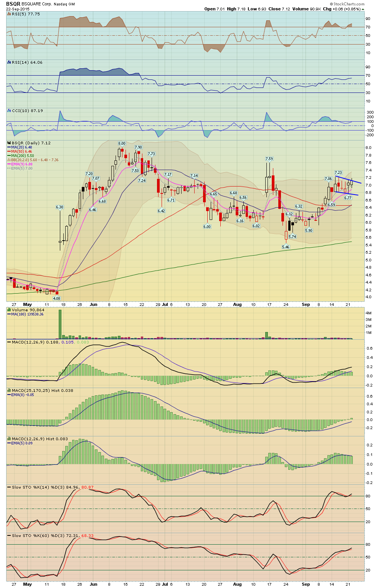Click the Chg +0.06 (+0.85%) value

click(x=342, y=9)
